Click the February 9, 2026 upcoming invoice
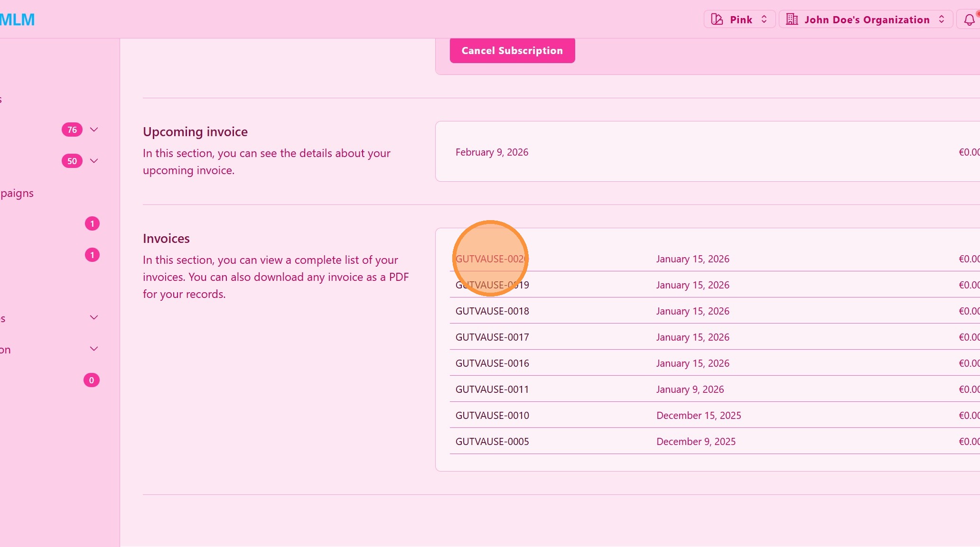Image resolution: width=980 pixels, height=547 pixels. (x=492, y=152)
